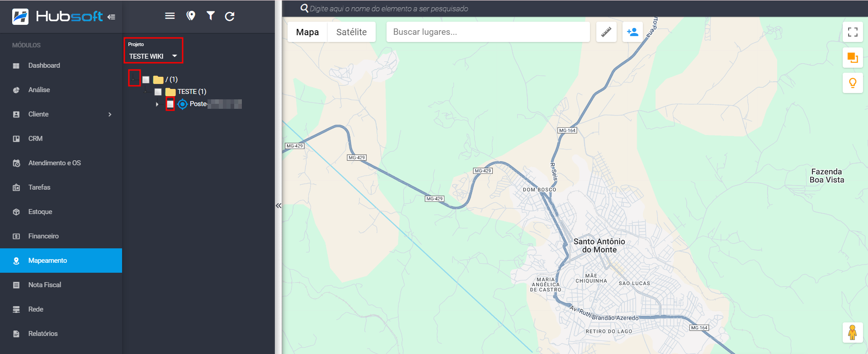Toggle fullscreen map view

point(853,32)
